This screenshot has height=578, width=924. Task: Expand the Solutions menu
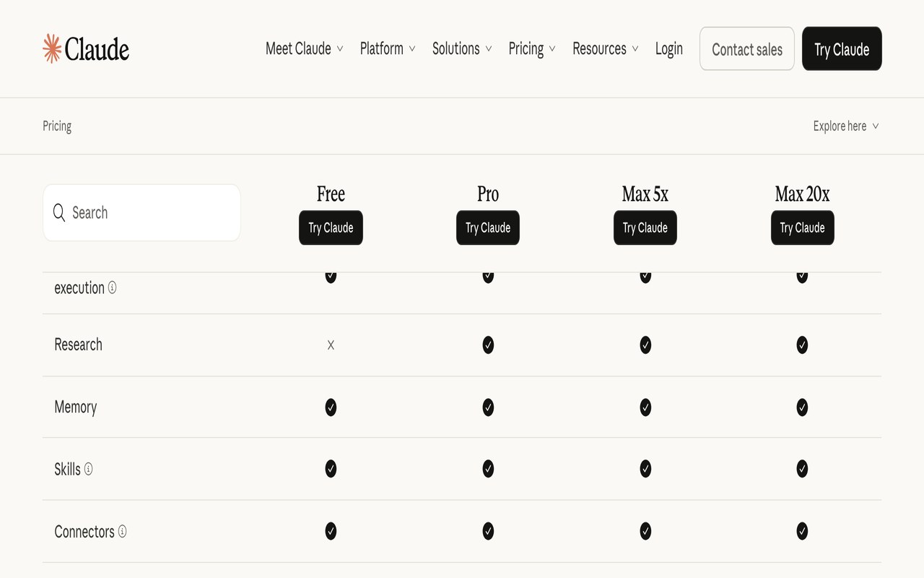[462, 48]
